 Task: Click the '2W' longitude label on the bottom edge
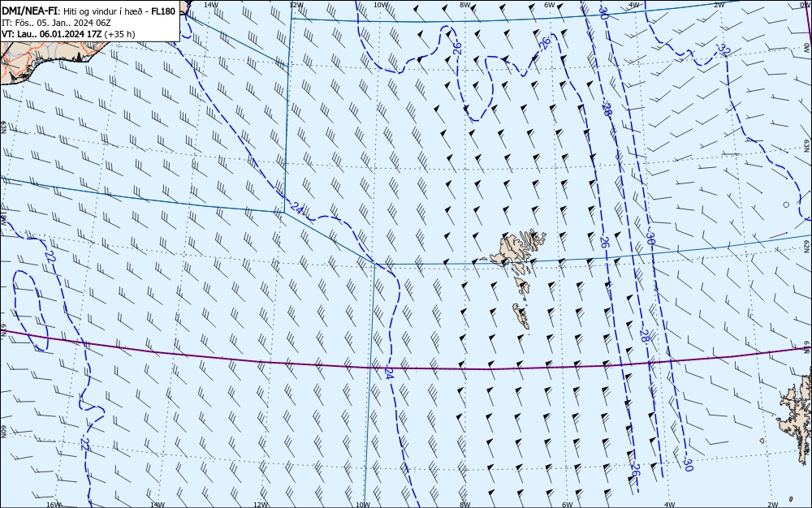(x=773, y=505)
